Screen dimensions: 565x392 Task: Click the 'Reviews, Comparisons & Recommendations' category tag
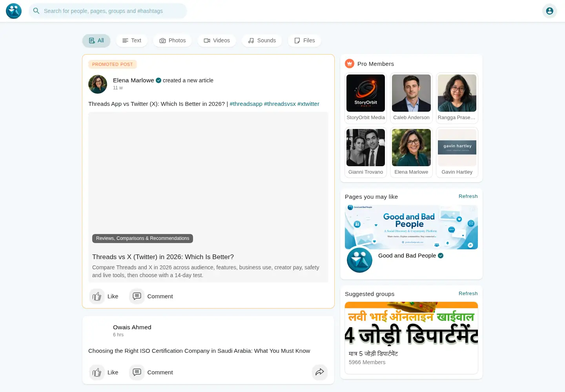pos(142,238)
